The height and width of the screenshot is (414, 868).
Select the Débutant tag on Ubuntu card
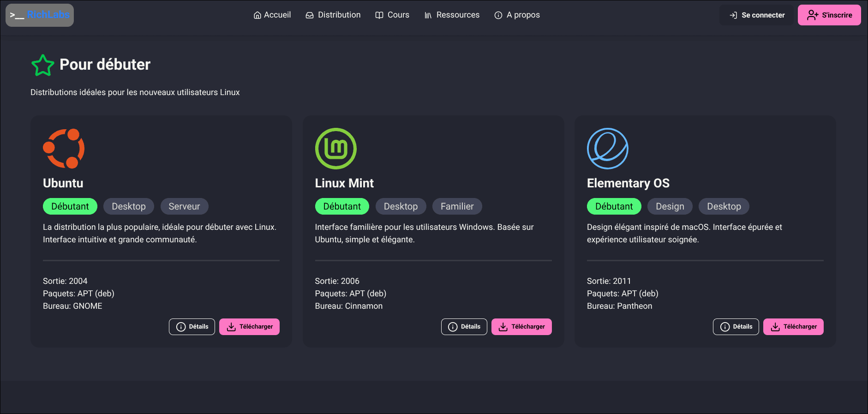point(70,206)
